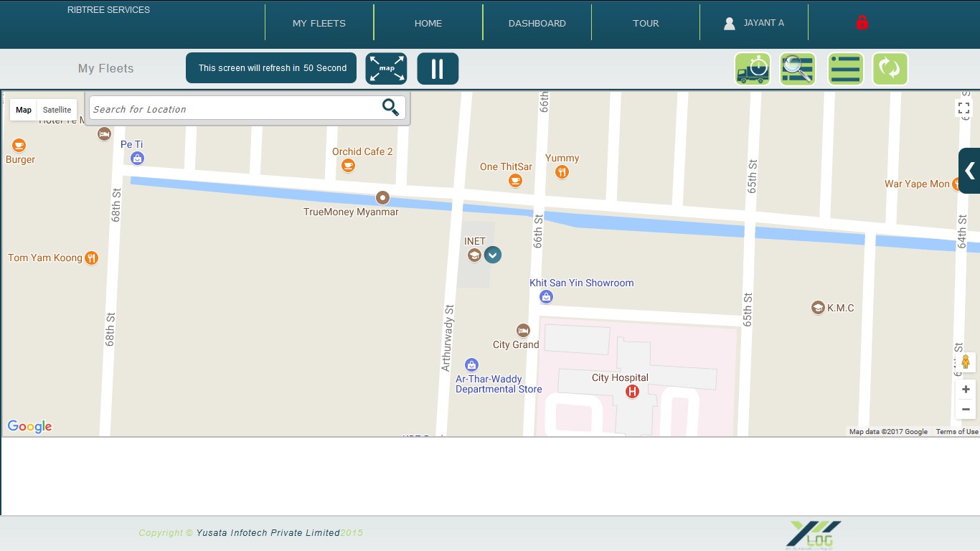
Task: Click the screen refresh countdown message
Action: (x=271, y=68)
